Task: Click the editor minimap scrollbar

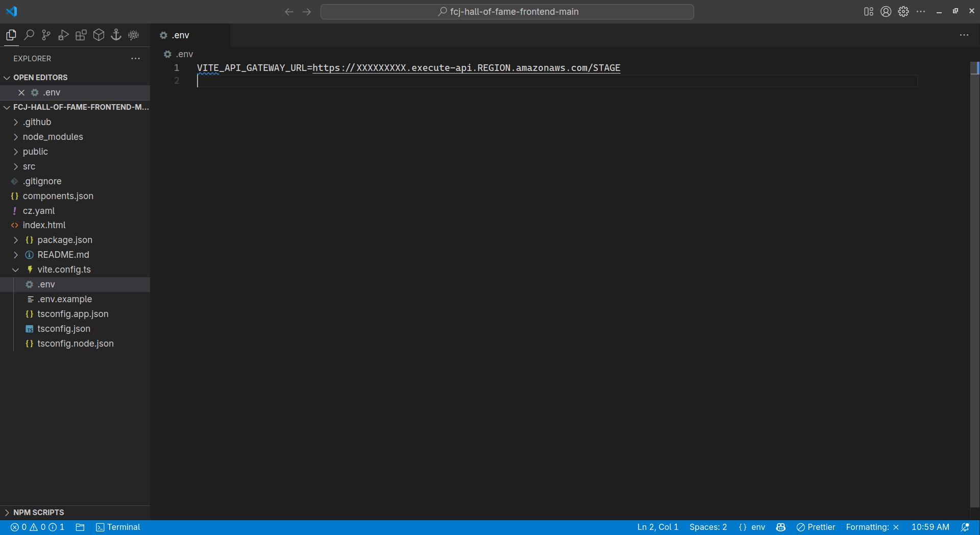Action: (974, 283)
